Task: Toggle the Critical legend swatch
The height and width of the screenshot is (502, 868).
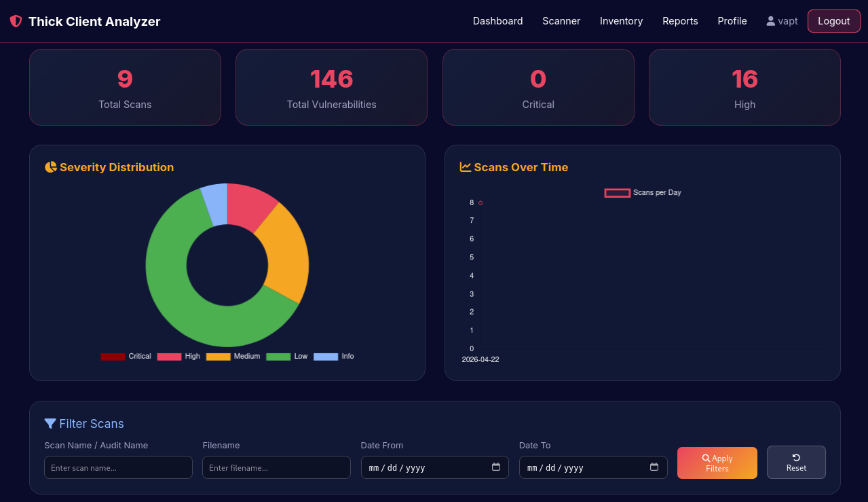Action: 113,357
